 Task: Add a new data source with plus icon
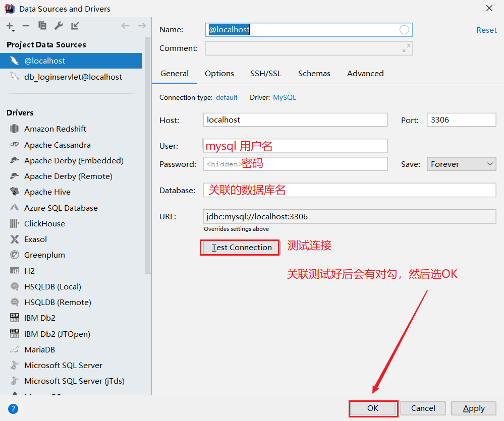(10, 26)
